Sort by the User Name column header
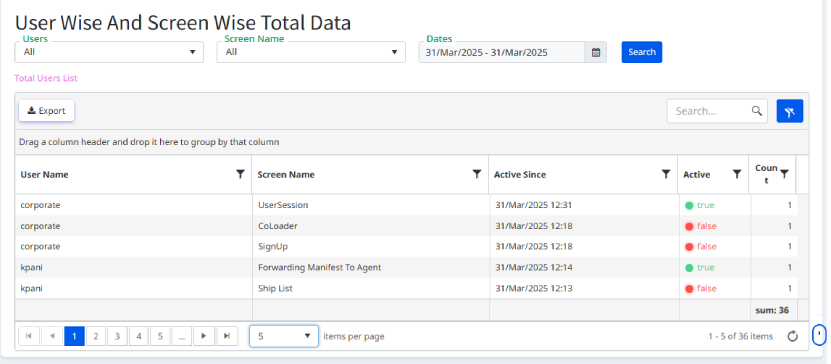The width and height of the screenshot is (831, 364). pos(45,175)
